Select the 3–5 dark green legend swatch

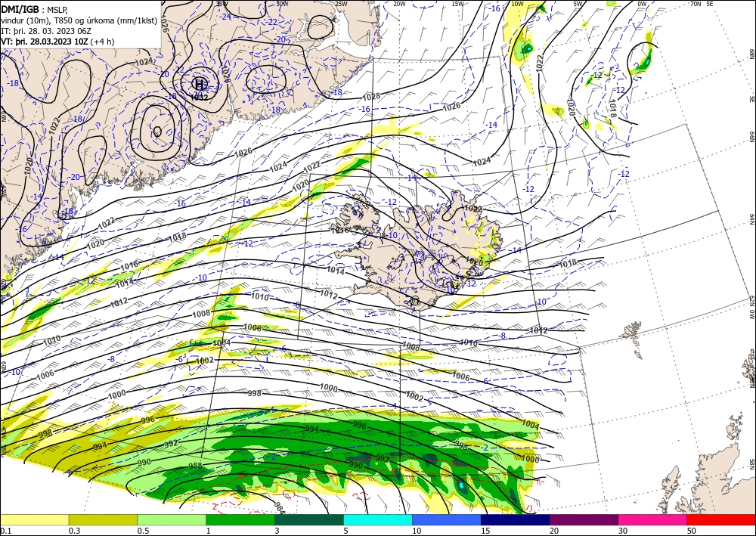309,519
